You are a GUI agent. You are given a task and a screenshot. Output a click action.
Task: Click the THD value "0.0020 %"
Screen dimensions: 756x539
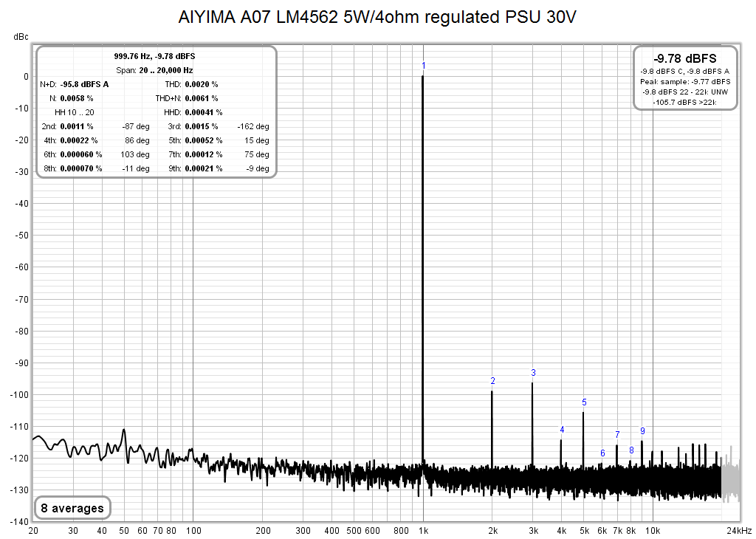tap(202, 84)
